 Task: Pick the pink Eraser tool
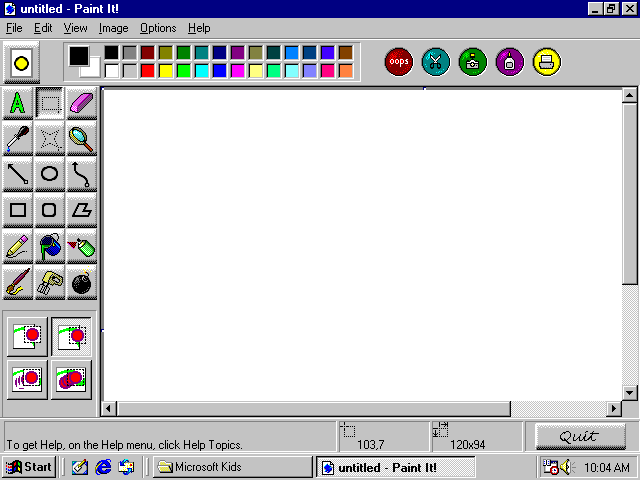(81, 103)
